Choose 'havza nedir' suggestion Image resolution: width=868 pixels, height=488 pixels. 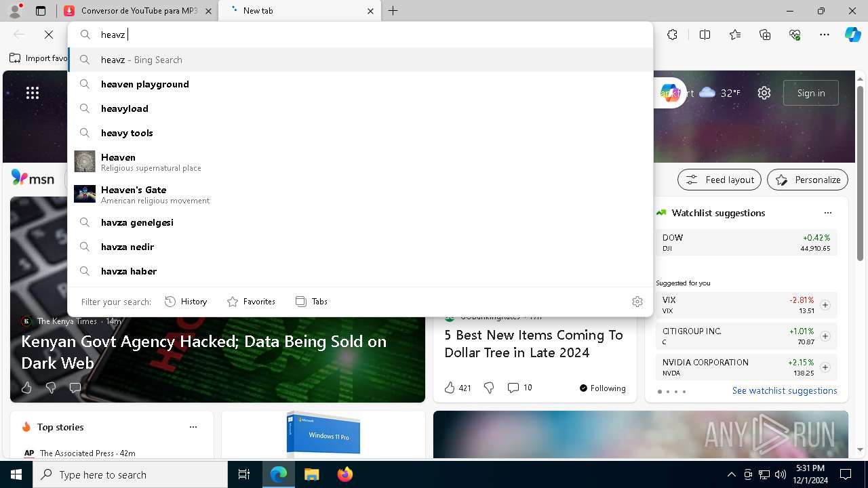coord(360,247)
